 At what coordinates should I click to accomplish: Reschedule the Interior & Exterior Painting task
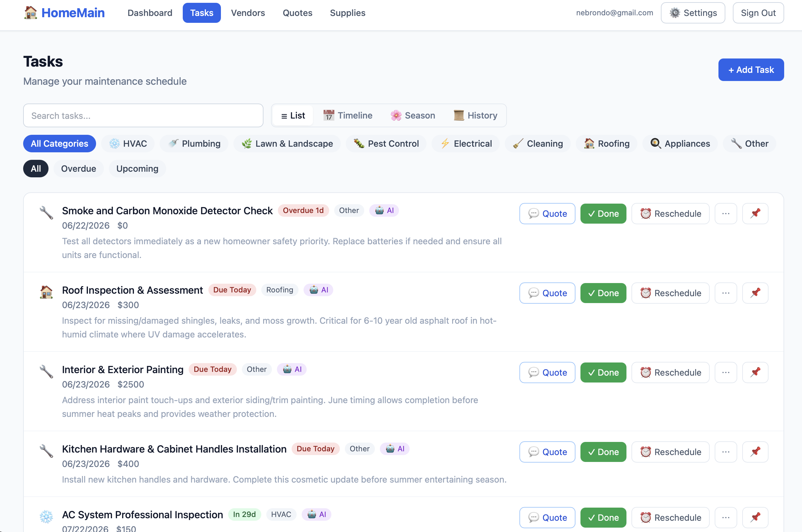[x=670, y=372]
